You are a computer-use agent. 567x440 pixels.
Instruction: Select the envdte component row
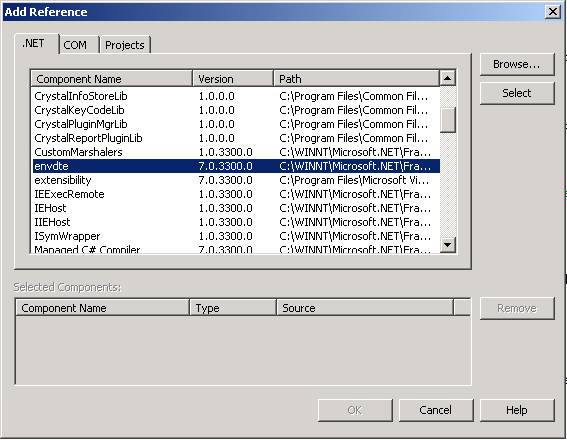(236, 166)
